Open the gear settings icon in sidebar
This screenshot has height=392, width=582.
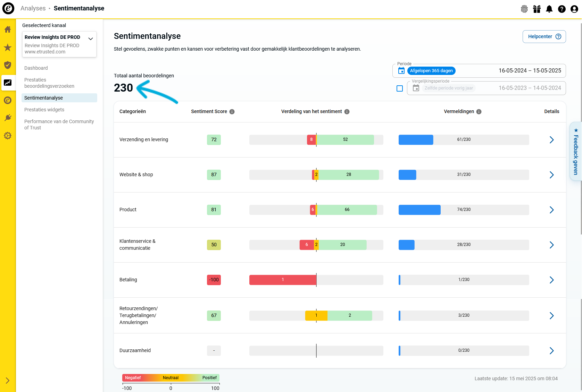pos(8,136)
